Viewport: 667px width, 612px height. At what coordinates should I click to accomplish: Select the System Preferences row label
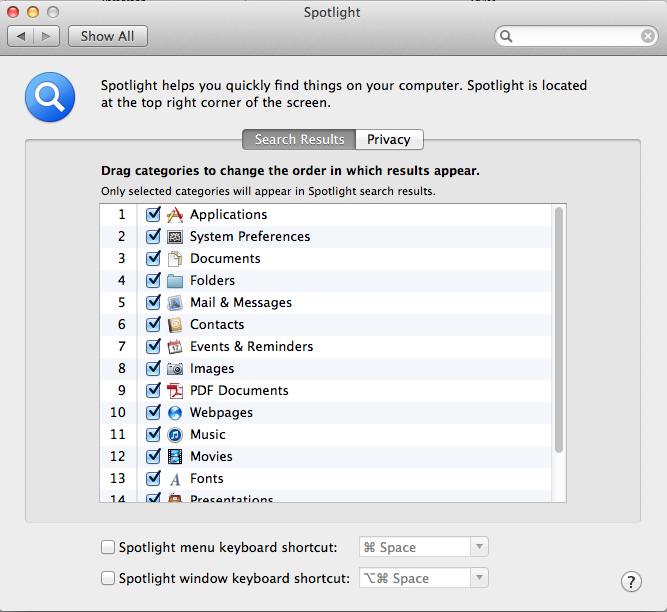pos(250,236)
